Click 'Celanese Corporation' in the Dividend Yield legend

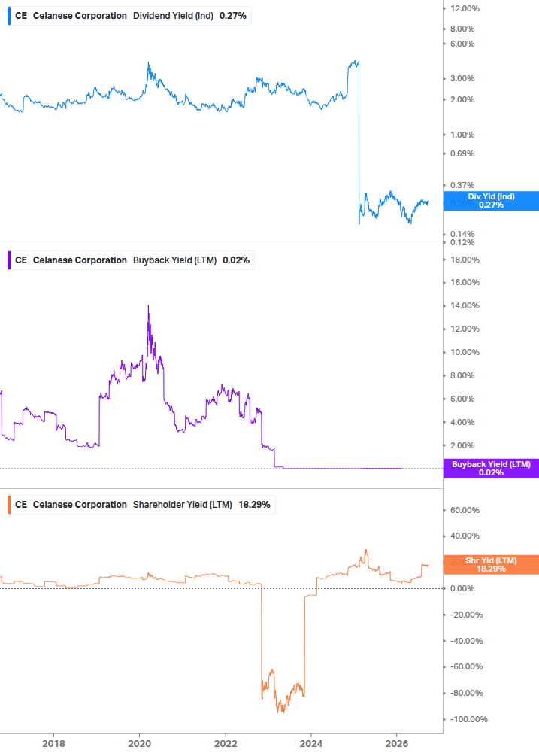(80, 16)
